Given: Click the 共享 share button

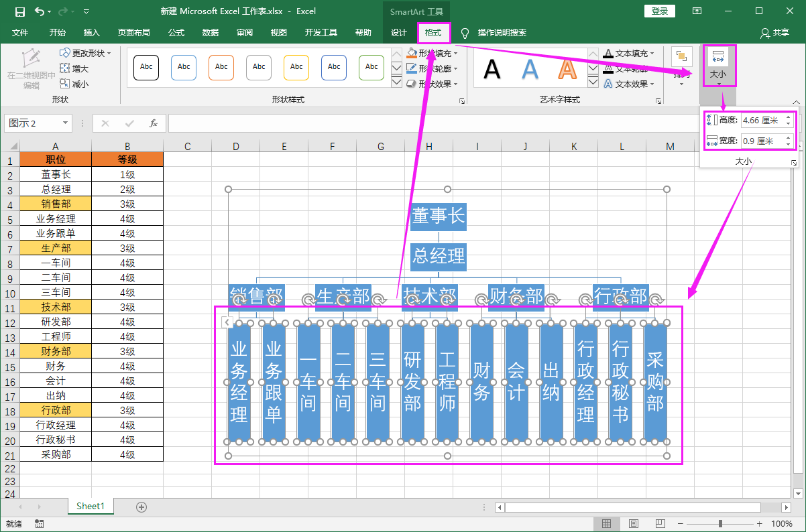Looking at the screenshot, I should (x=775, y=33).
